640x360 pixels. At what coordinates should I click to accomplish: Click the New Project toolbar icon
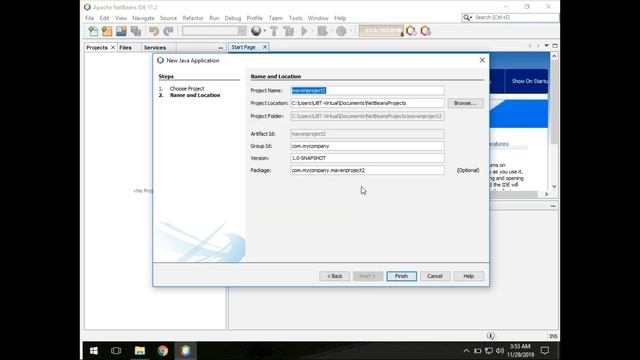pyautogui.click(x=107, y=31)
